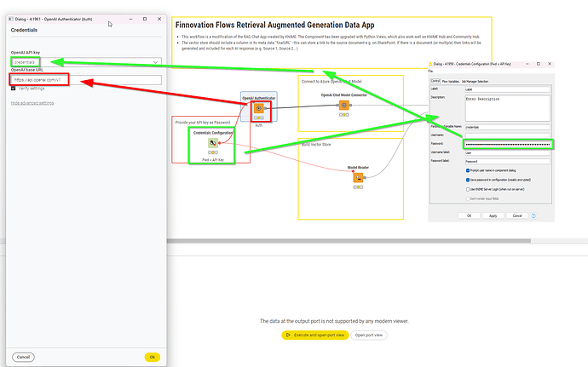Screen dimensions: 588x367
Task: Click the status lights under Model Reader node
Action: [x=358, y=187]
